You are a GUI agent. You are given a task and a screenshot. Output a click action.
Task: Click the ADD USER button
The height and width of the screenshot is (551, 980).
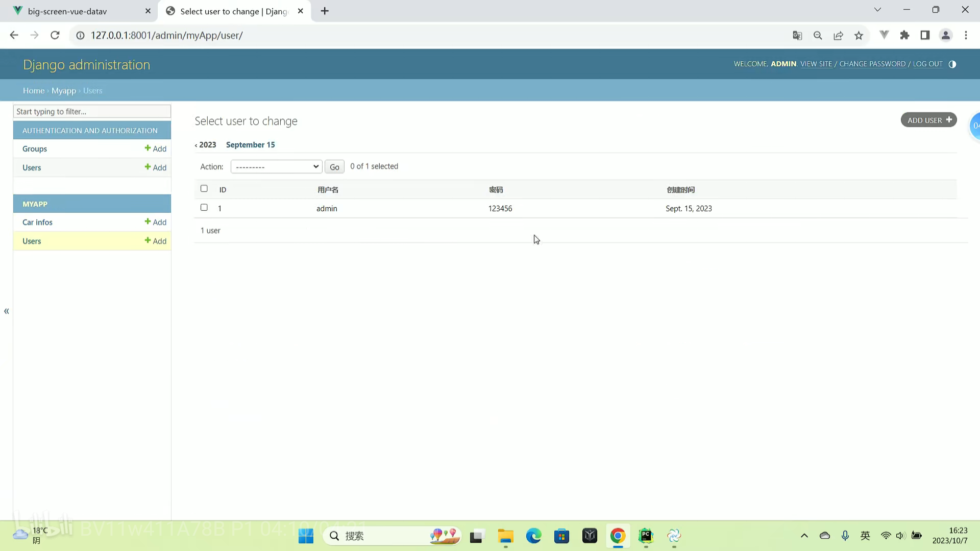coord(928,120)
